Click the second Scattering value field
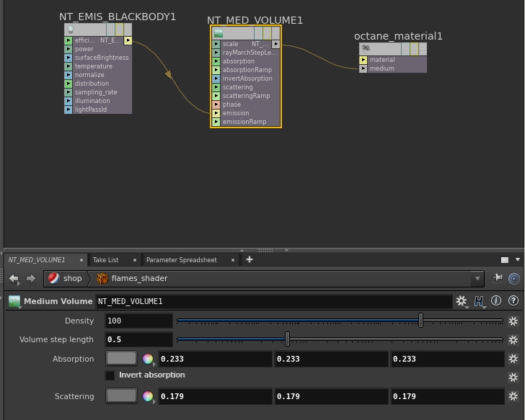 (331, 396)
